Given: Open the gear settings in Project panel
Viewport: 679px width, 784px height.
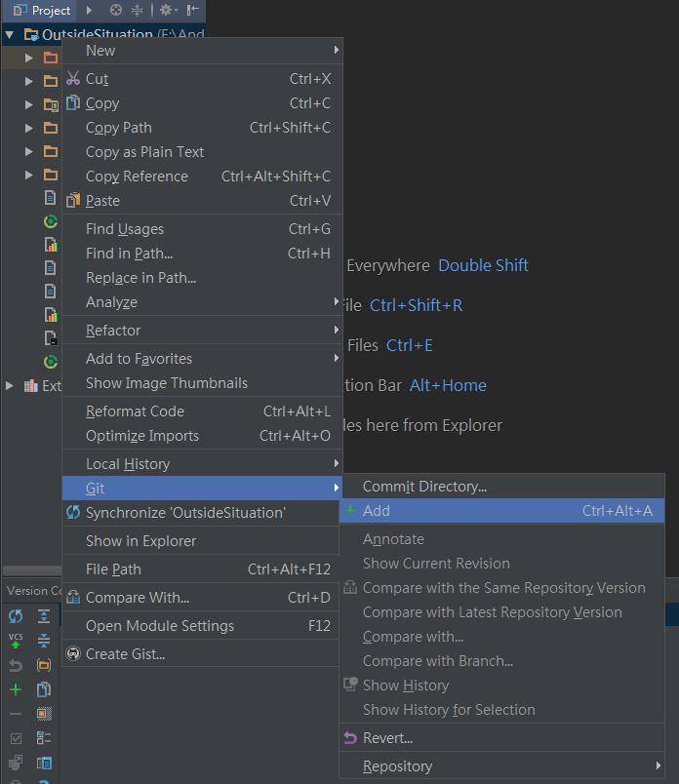Looking at the screenshot, I should pyautogui.click(x=165, y=10).
